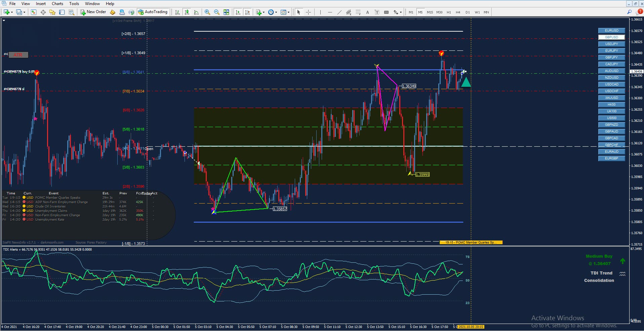Click the 1.36349 price label
The image size is (644, 331).
tap(409, 86)
